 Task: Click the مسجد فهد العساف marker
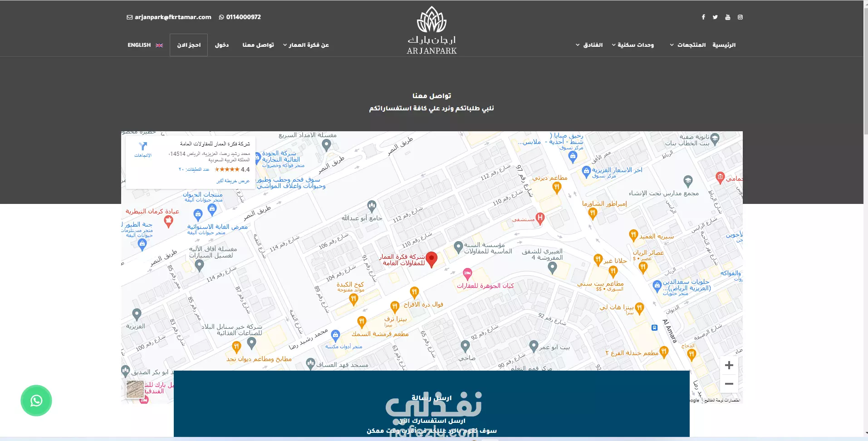[x=310, y=363]
